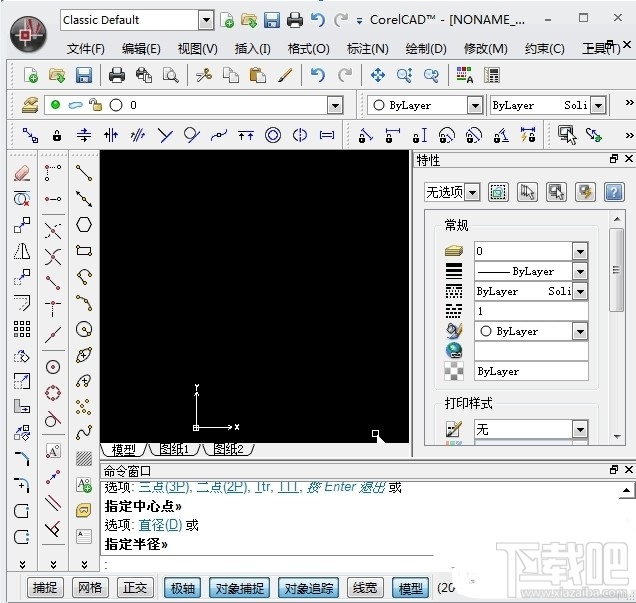Select the Spline curve tool
636x603 pixels.
coord(84,433)
